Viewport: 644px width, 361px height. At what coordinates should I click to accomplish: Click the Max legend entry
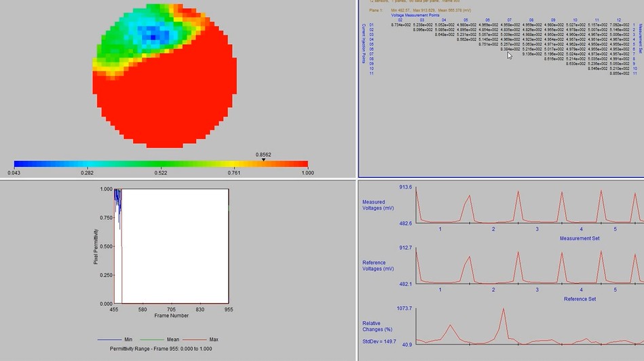[200, 340]
